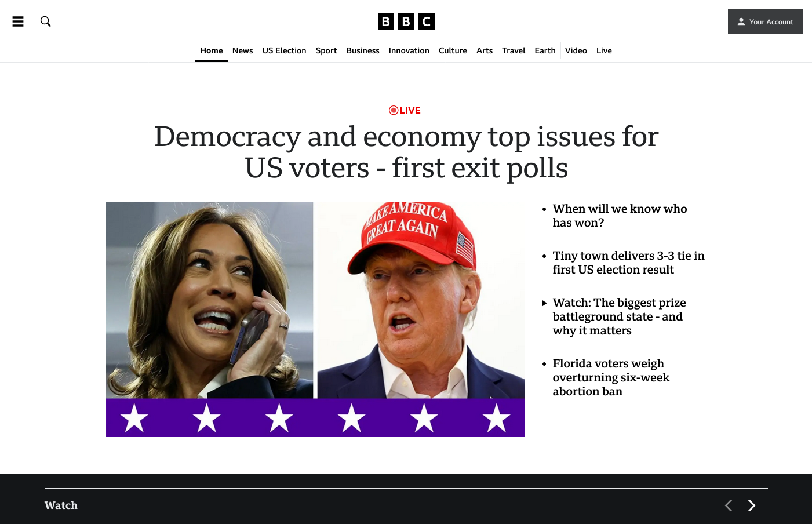The height and width of the screenshot is (524, 812).
Task: Open the hamburger menu icon
Action: (18, 21)
